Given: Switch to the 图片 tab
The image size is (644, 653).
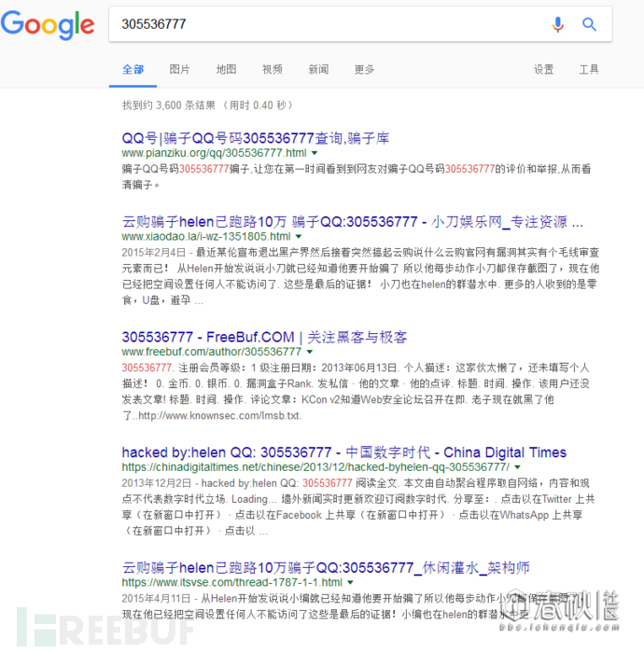Looking at the screenshot, I should click(179, 70).
